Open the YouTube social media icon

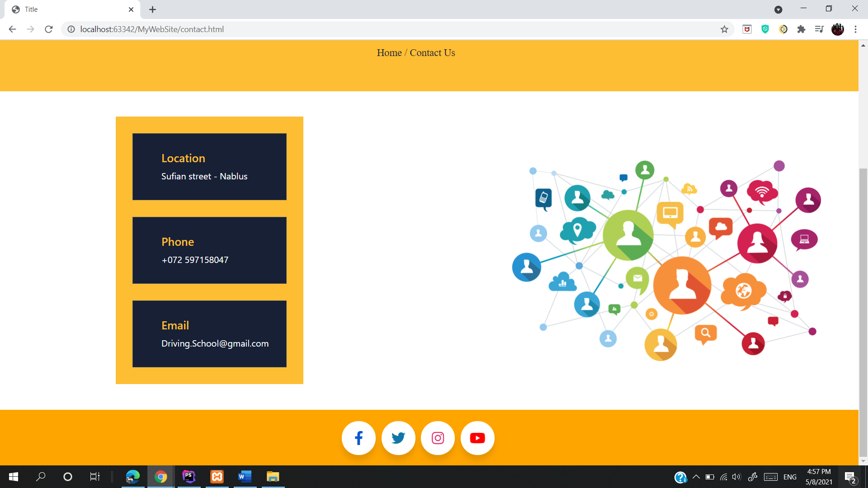477,438
